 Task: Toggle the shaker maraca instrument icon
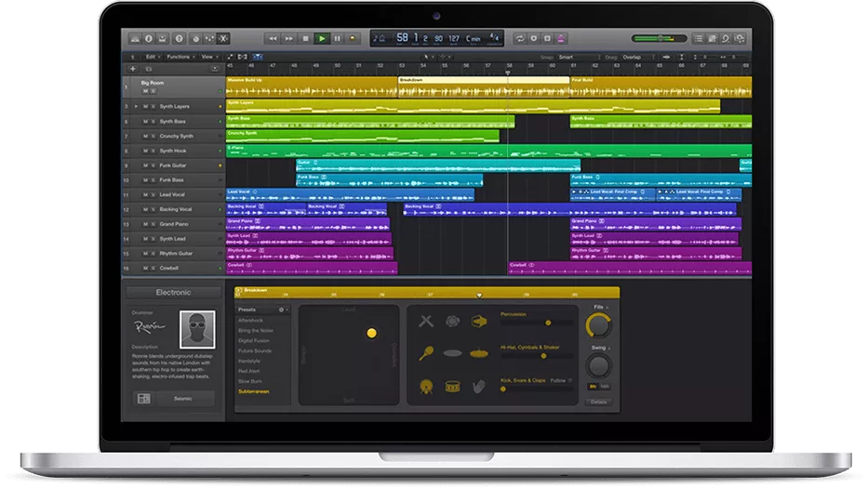click(x=426, y=353)
